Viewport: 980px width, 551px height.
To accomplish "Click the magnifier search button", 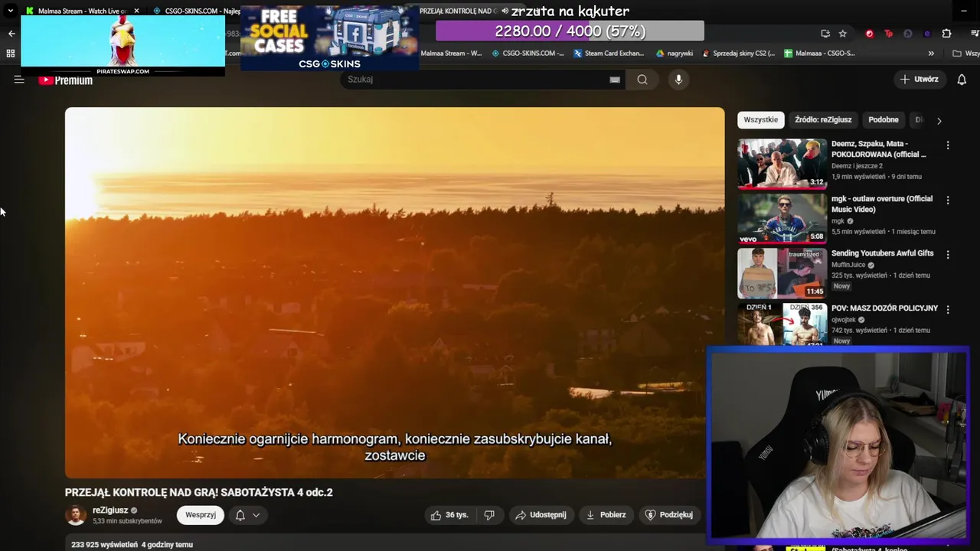I will point(642,80).
